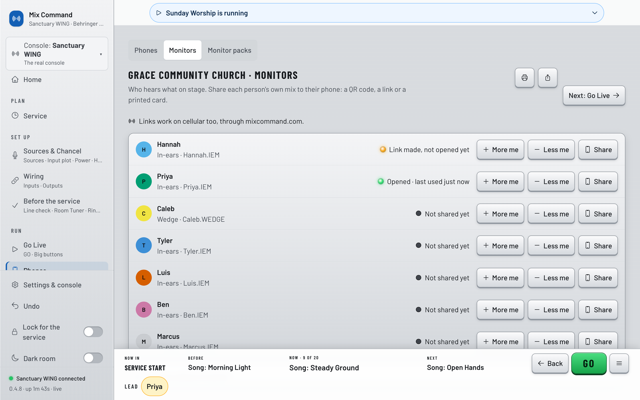Click the print icon button near the heading
640x400 pixels.
pyautogui.click(x=524, y=78)
